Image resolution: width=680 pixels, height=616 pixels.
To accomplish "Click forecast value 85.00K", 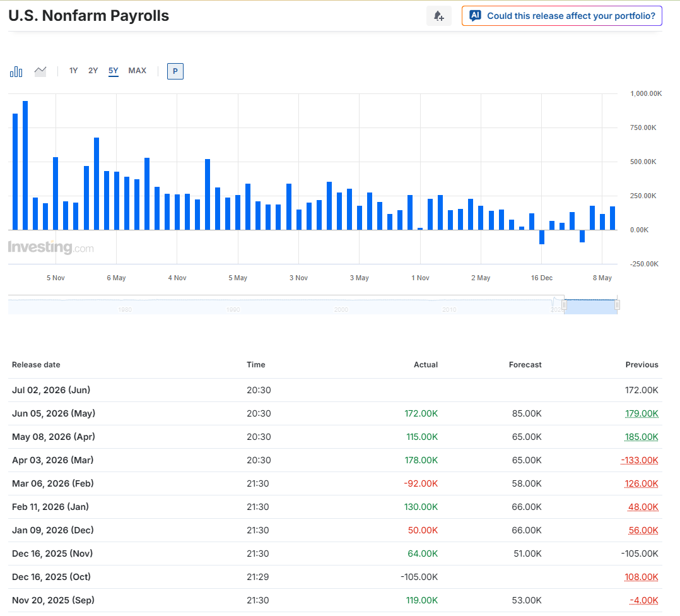I will (527, 413).
